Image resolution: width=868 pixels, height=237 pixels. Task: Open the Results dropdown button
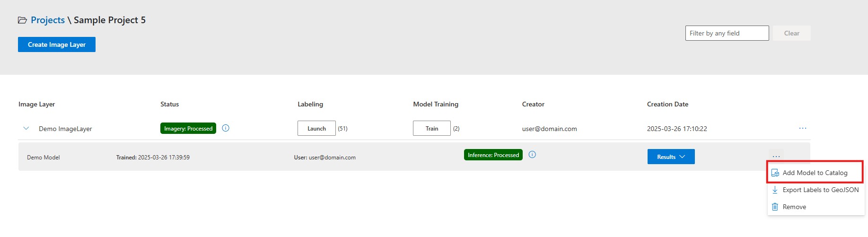(x=671, y=157)
